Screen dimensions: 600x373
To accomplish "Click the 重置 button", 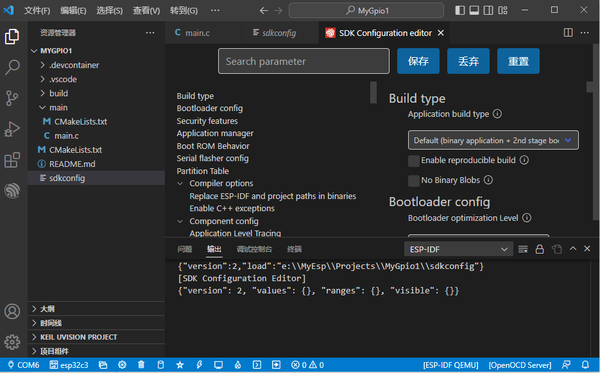I will click(518, 61).
